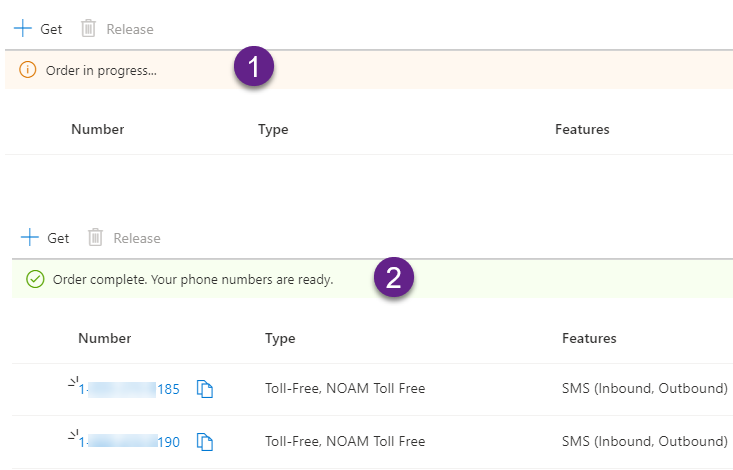Click Get plus icon above Order in progress banner
Screen dimensions: 733x470
point(23,29)
